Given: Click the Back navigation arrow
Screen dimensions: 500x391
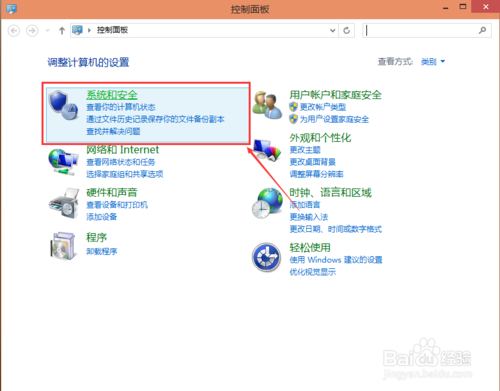Looking at the screenshot, I should [14, 31].
